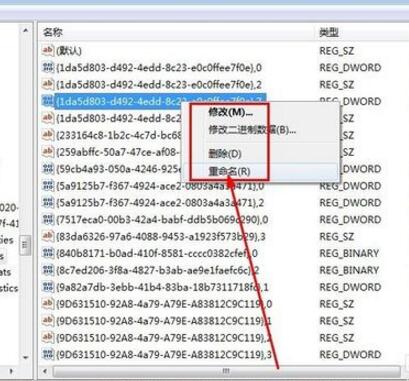Select the value {9D631510-92A8-4a79-A79E-A83812C9C119},0
The image size is (409, 381).
point(164,304)
